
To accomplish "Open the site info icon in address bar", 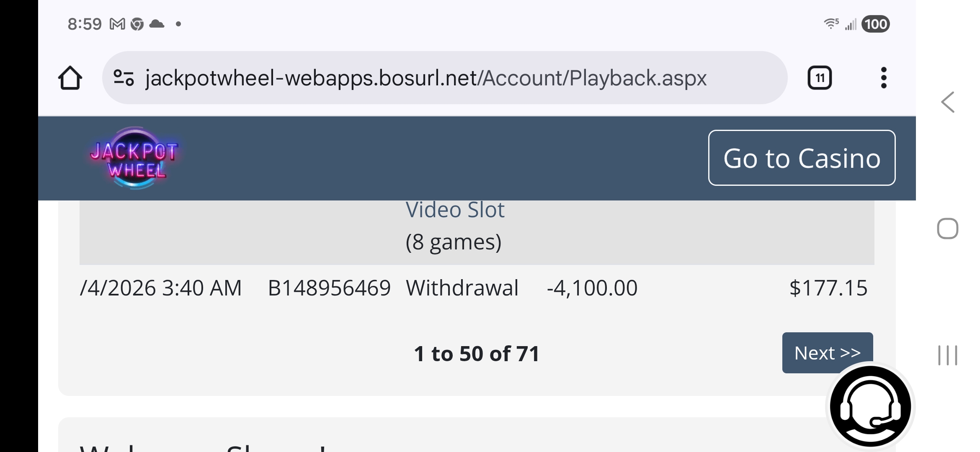I will (124, 78).
